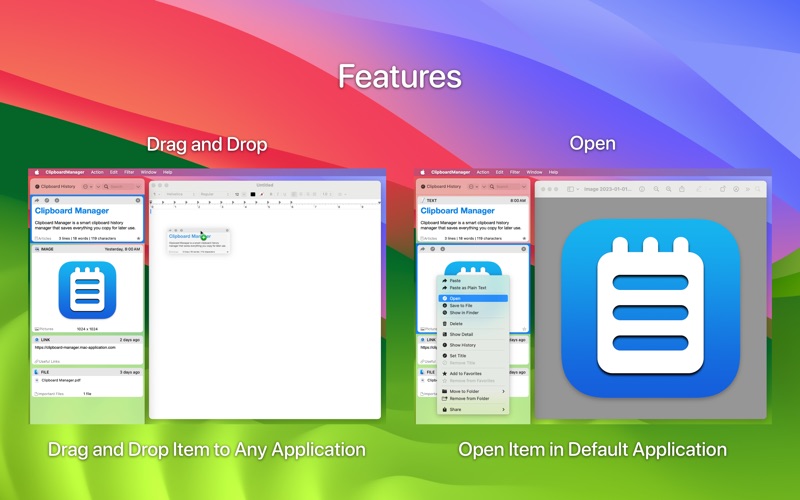Expand the Share submenu
The width and height of the screenshot is (800, 500).
coord(473,410)
